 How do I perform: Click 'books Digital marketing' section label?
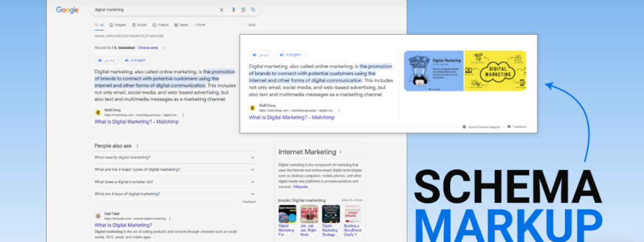tap(302, 200)
